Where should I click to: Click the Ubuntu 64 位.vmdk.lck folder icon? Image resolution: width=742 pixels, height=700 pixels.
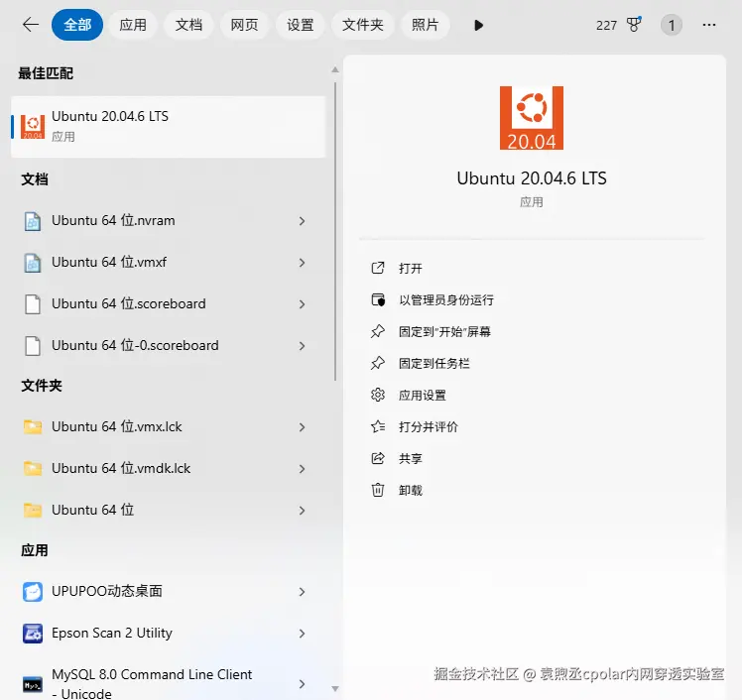click(33, 469)
